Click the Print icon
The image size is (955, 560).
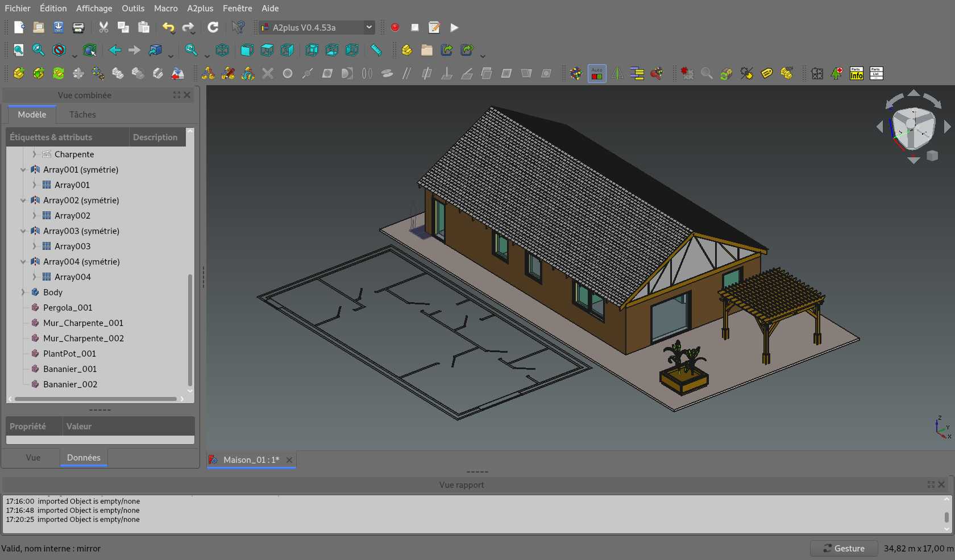(x=78, y=27)
